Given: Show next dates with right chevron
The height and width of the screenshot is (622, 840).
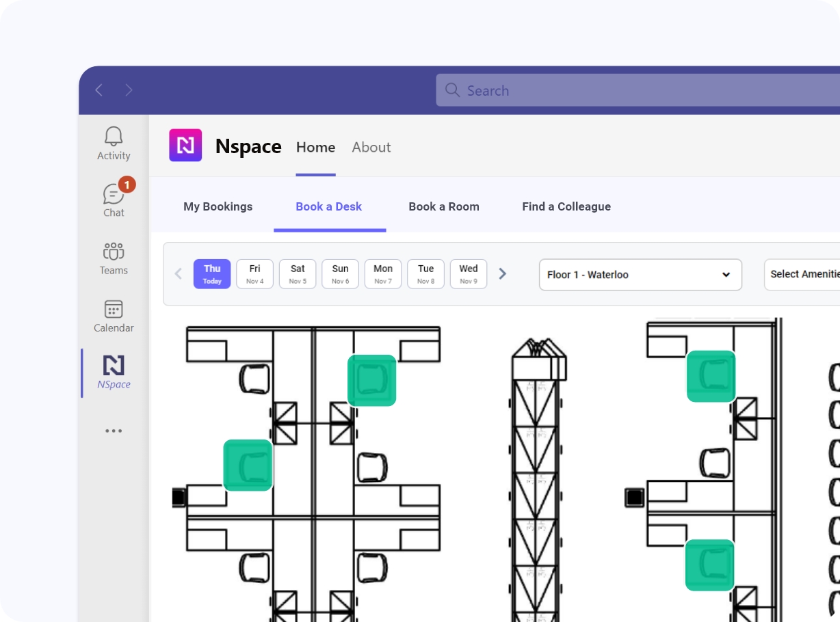Looking at the screenshot, I should 503,274.
